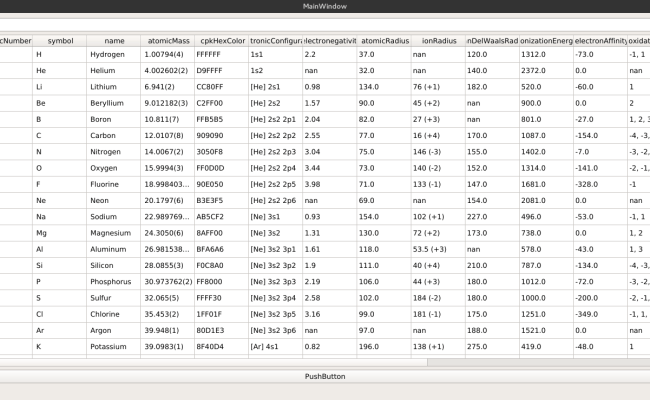Click the He symbol cell
The width and height of the screenshot is (650, 400).
pyautogui.click(x=60, y=70)
